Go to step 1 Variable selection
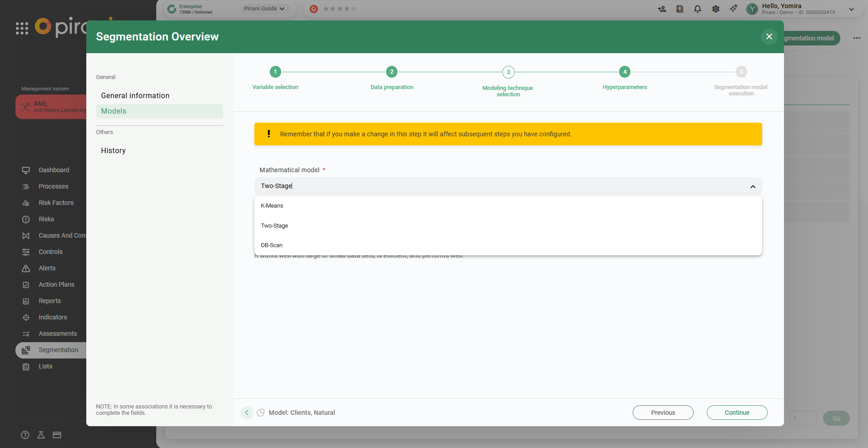This screenshot has height=448, width=868. click(275, 72)
